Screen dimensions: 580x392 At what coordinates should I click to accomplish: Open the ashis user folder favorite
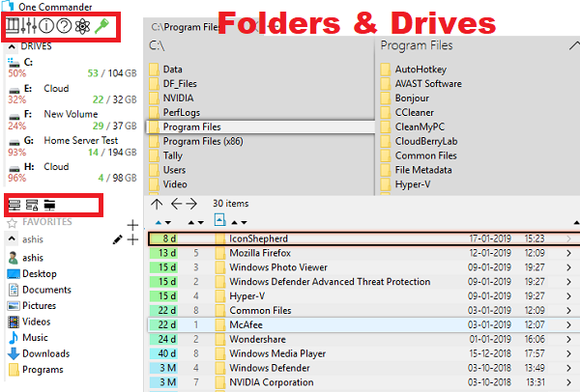(25, 258)
